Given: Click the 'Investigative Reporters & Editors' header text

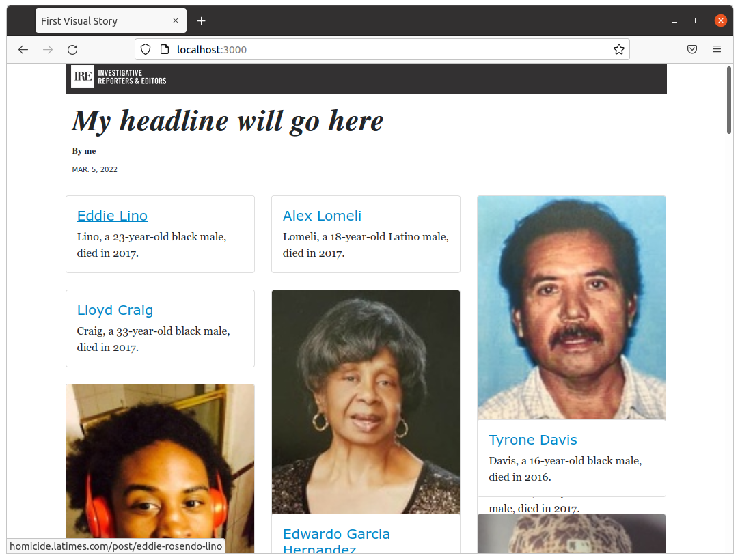Looking at the screenshot, I should click(132, 77).
